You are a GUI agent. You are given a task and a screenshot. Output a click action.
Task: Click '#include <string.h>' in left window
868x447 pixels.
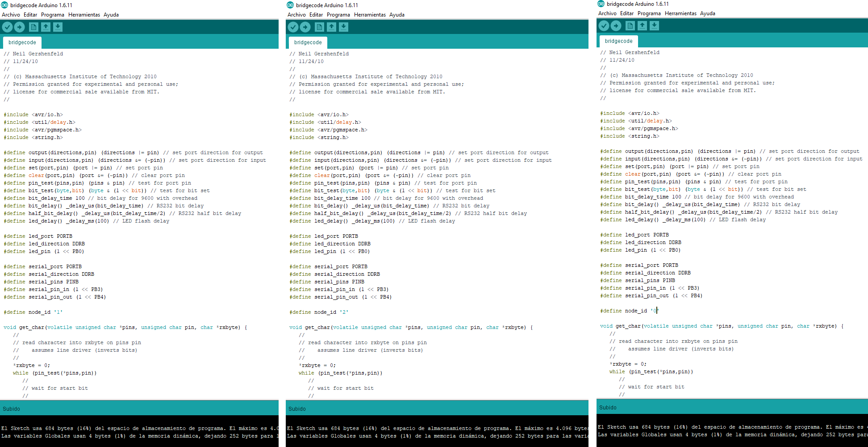coord(33,137)
